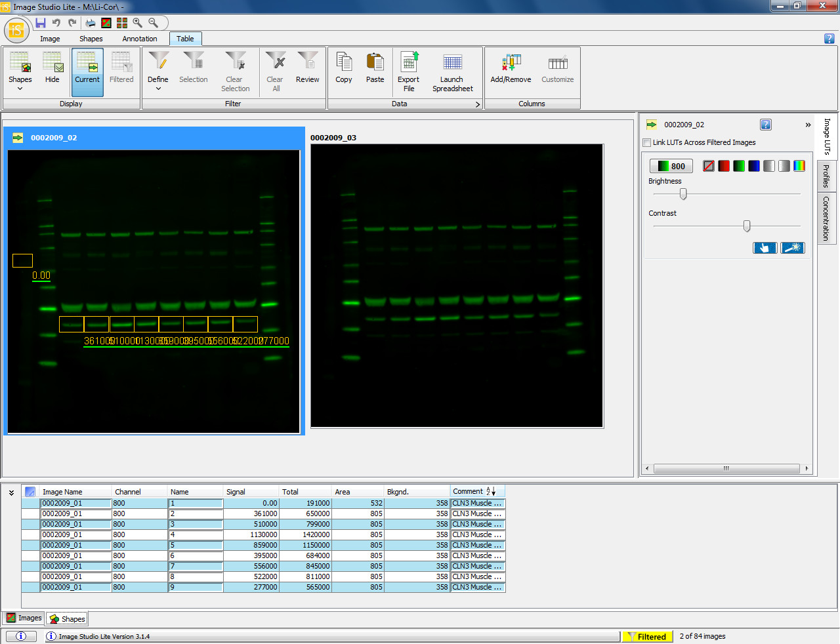Click the zoom in magnifier icon
840x644 pixels.
pos(138,23)
